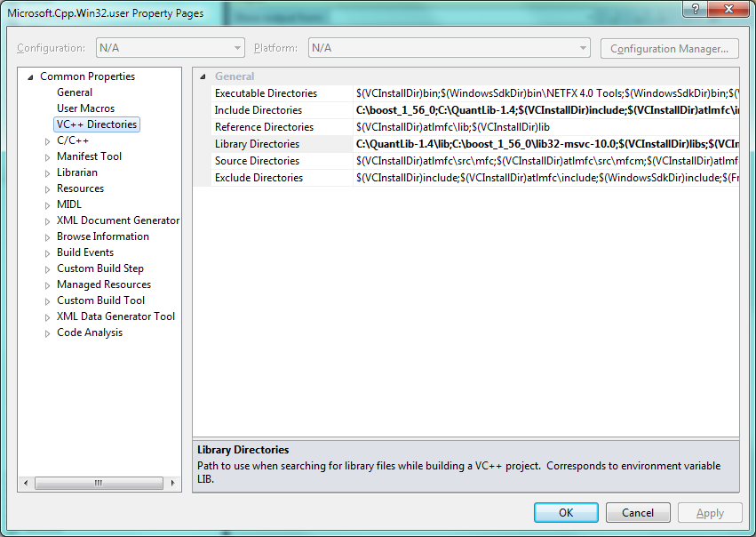Click the OK button
Image resolution: width=756 pixels, height=537 pixels.
coord(566,513)
